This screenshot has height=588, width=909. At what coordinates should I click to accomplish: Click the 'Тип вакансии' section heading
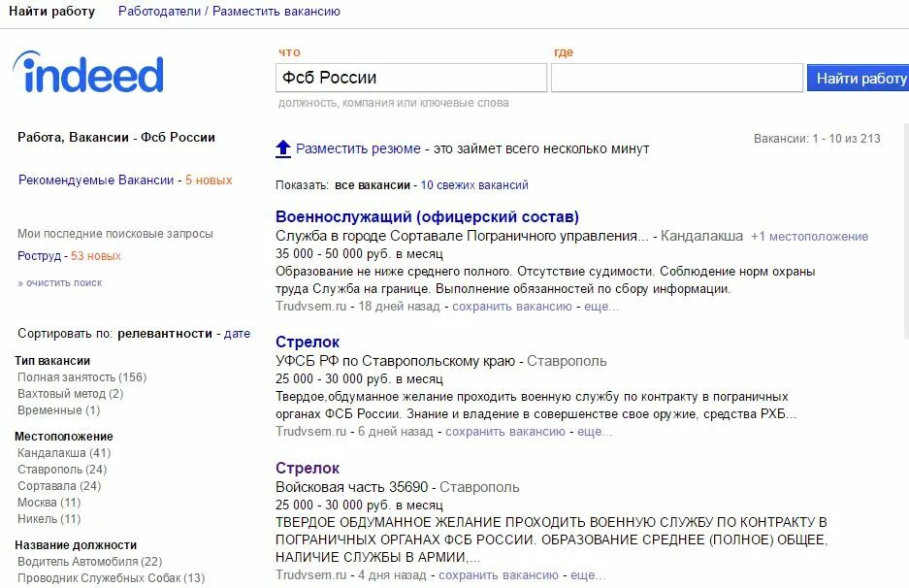(x=52, y=361)
